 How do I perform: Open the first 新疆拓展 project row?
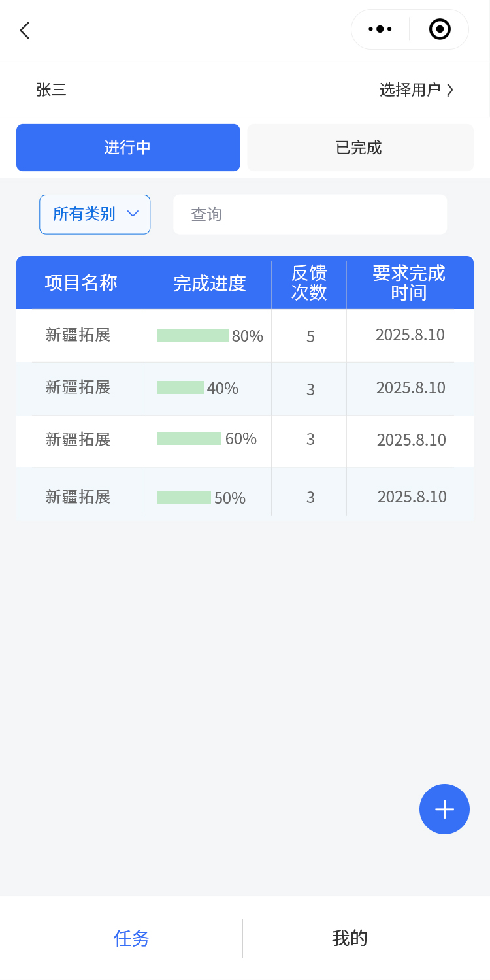(78, 335)
